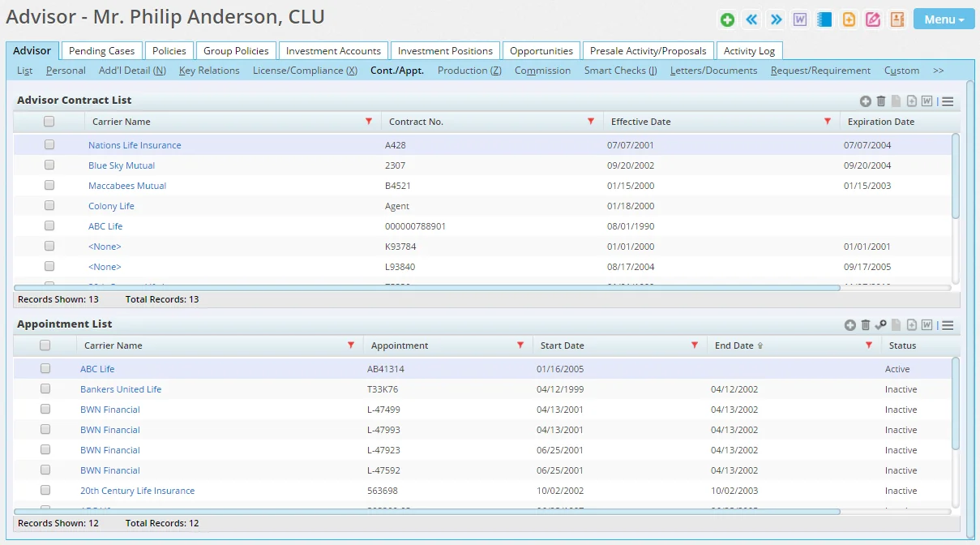Image resolution: width=980 pixels, height=545 pixels.
Task: Click the Appointment List horizontal scrollbar
Action: pos(427,512)
